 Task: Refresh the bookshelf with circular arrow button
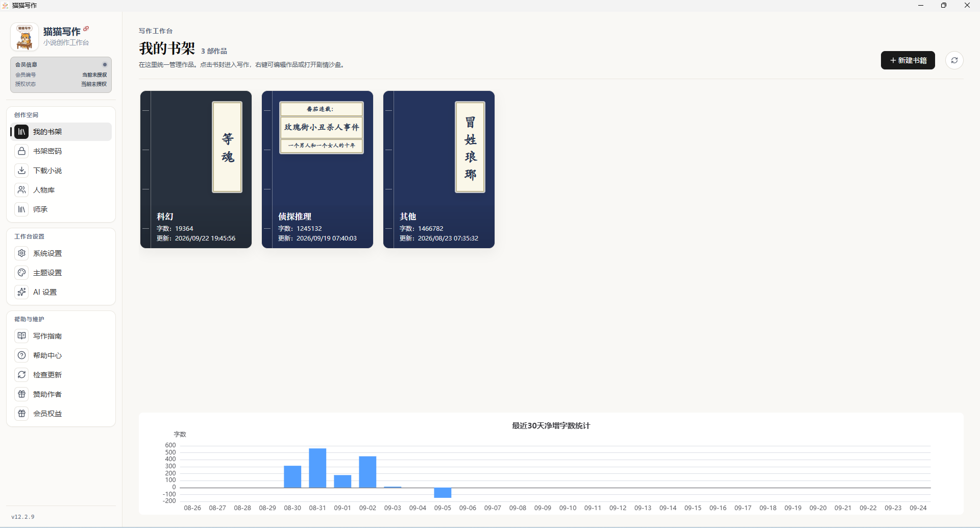click(x=954, y=60)
